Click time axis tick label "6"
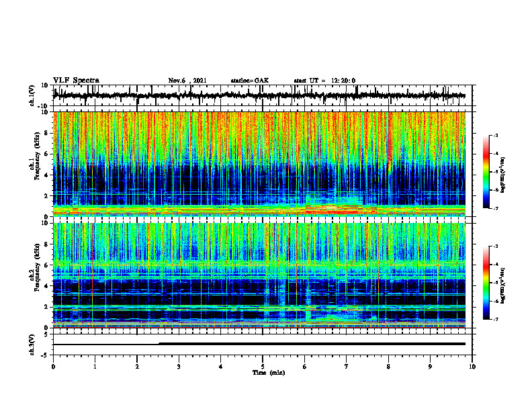532x411 pixels. 305,367
